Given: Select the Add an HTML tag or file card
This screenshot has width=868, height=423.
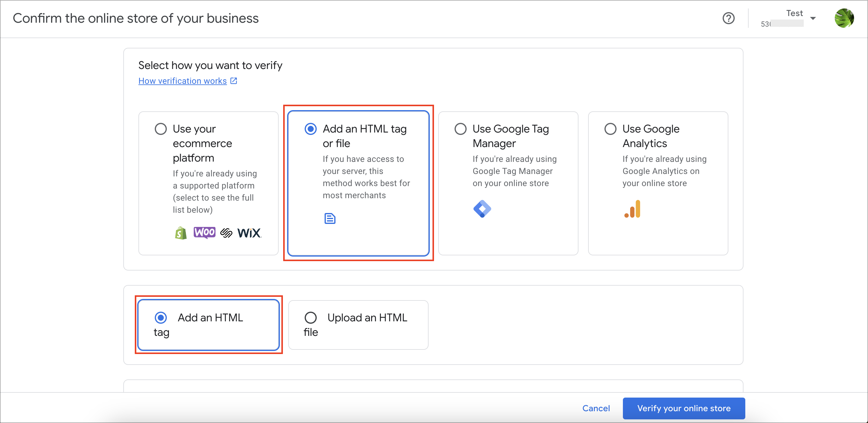Looking at the screenshot, I should 358,183.
